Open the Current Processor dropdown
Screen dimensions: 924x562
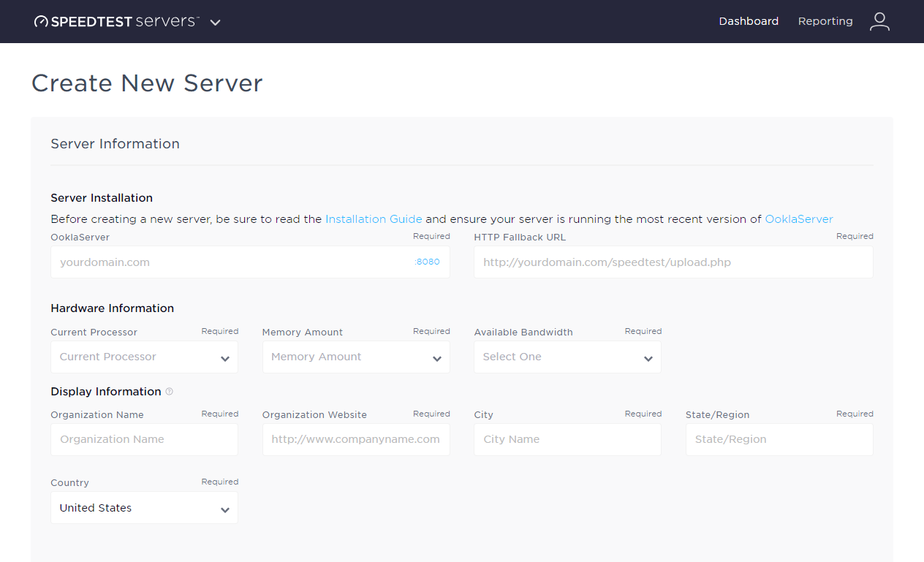tap(144, 357)
